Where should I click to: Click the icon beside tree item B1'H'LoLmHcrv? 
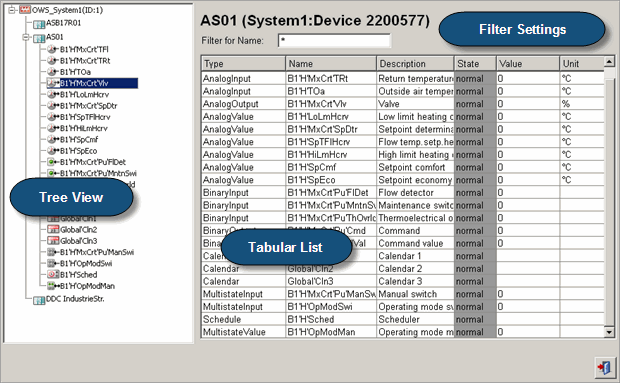[53, 94]
